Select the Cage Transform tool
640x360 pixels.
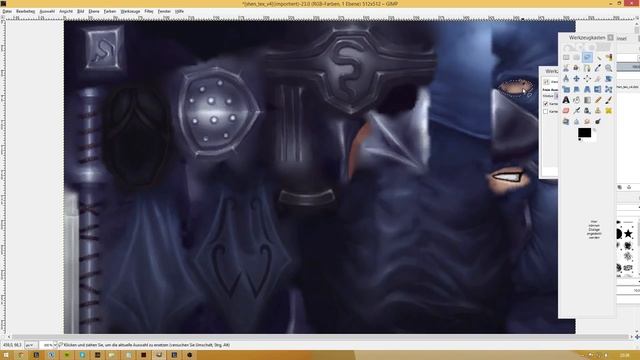tap(608, 89)
